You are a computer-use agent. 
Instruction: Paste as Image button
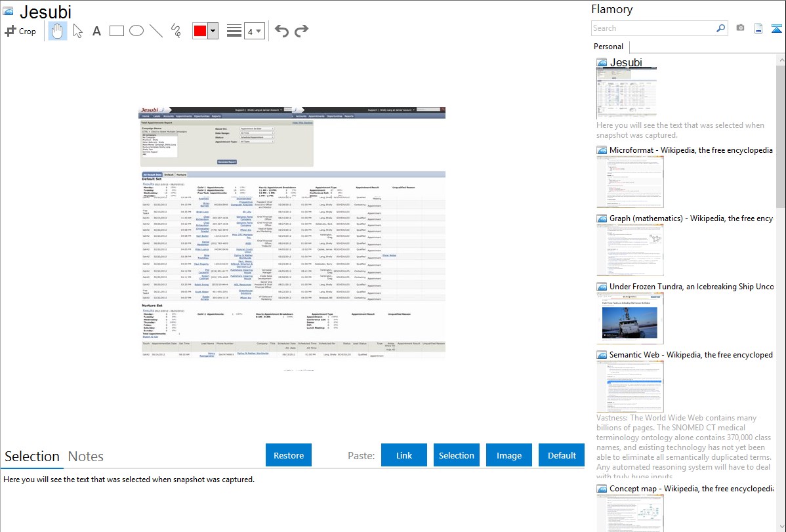(508, 455)
